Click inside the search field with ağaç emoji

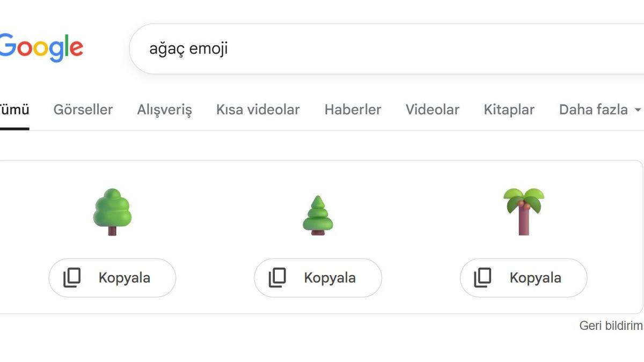(x=268, y=48)
